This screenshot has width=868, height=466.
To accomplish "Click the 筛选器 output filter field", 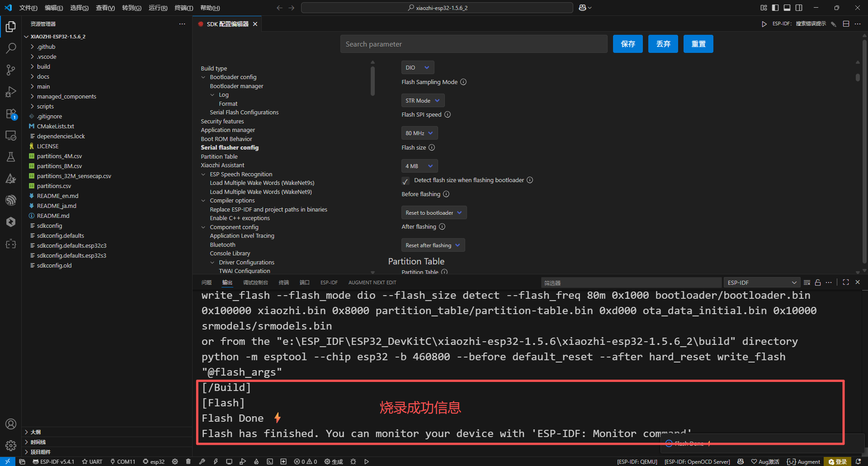I will 631,282.
